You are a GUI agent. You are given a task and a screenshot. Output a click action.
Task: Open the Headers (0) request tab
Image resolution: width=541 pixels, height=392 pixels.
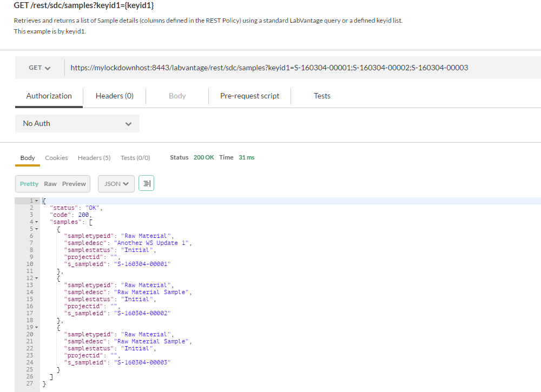[115, 96]
